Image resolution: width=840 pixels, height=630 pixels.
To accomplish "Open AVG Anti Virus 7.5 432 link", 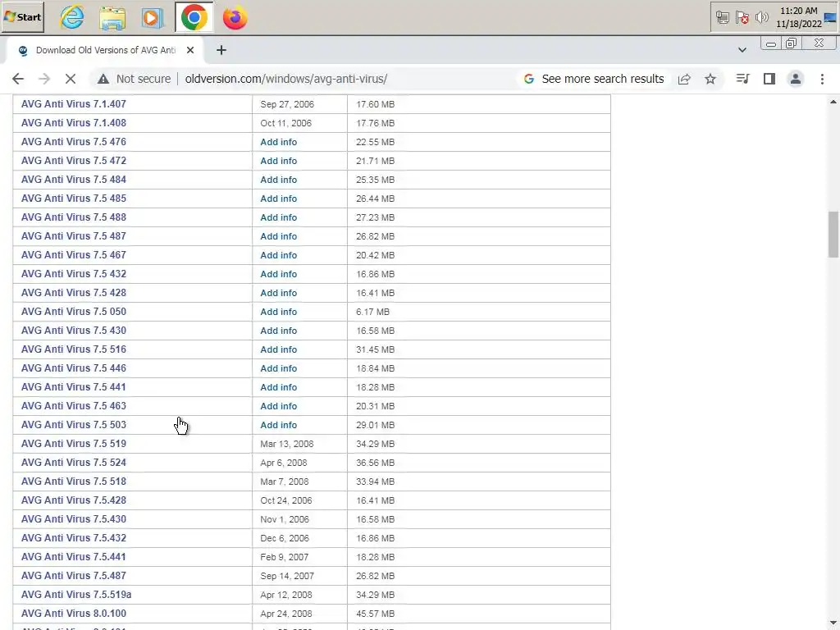I will tap(73, 274).
